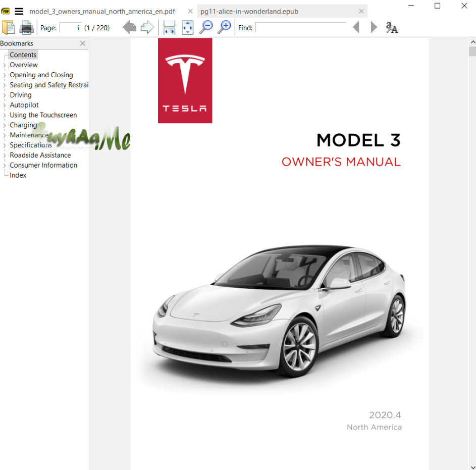Select the Maintenance bookmark
The width and height of the screenshot is (476, 470).
click(29, 135)
